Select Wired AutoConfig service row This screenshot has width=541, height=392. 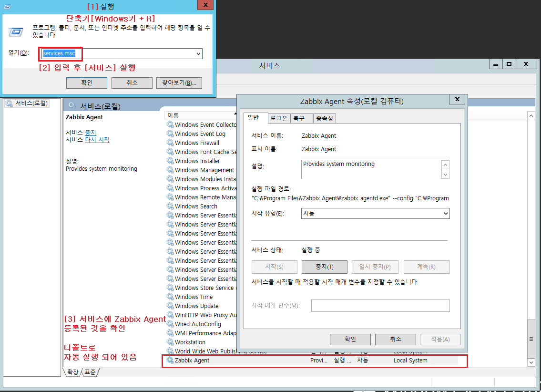click(198, 324)
